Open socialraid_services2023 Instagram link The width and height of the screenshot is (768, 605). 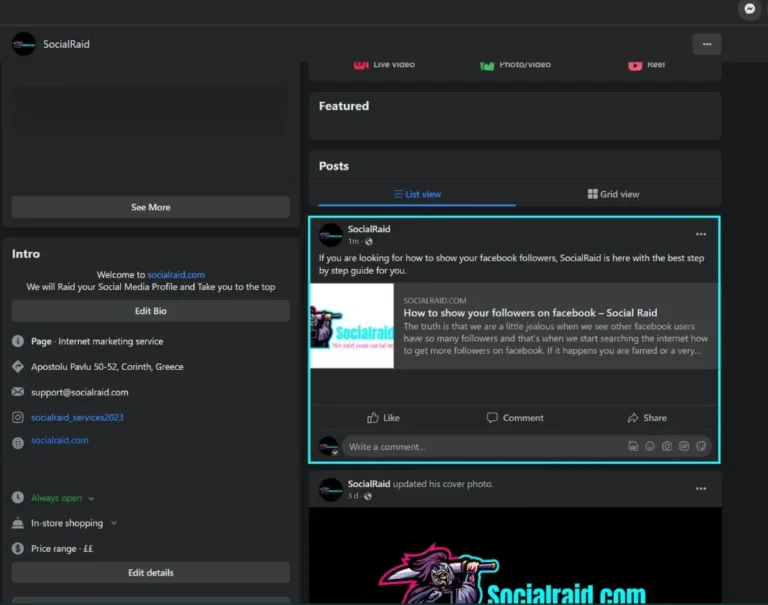(x=77, y=417)
